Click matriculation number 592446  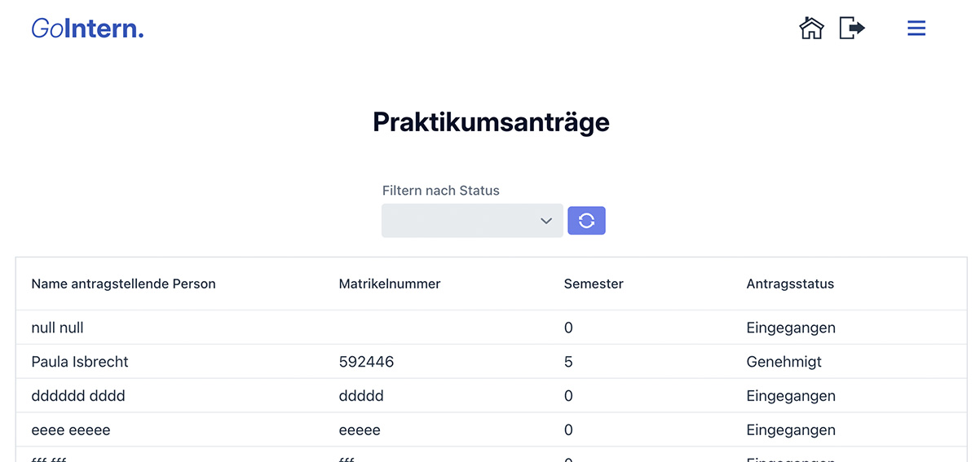[366, 362]
